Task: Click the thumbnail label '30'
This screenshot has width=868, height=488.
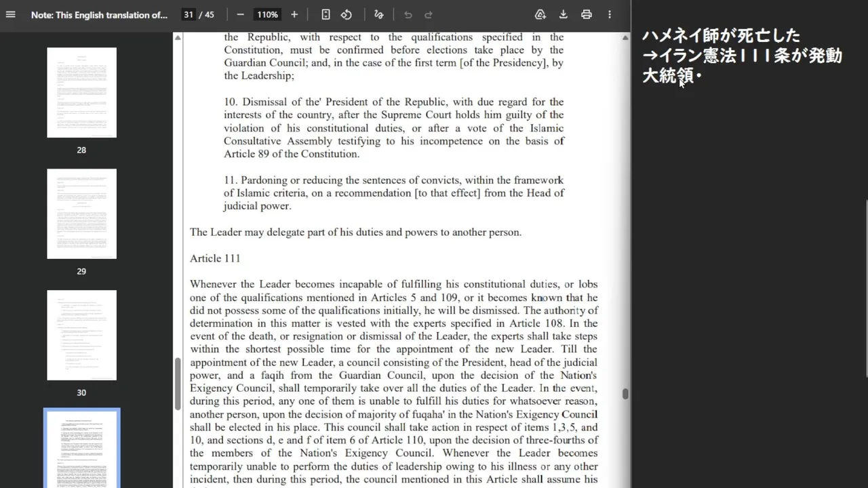Action: pos(81,392)
